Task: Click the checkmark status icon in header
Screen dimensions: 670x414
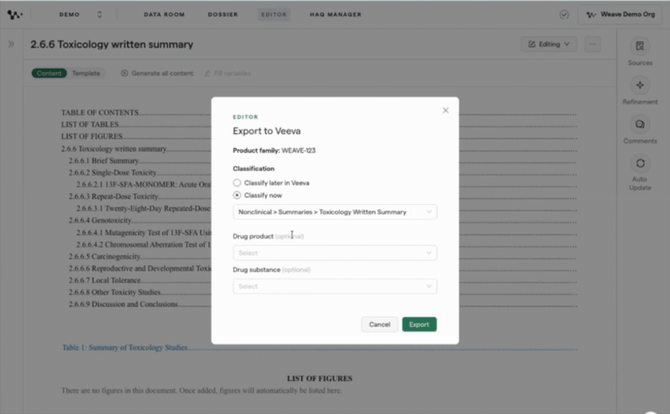Action: (564, 15)
